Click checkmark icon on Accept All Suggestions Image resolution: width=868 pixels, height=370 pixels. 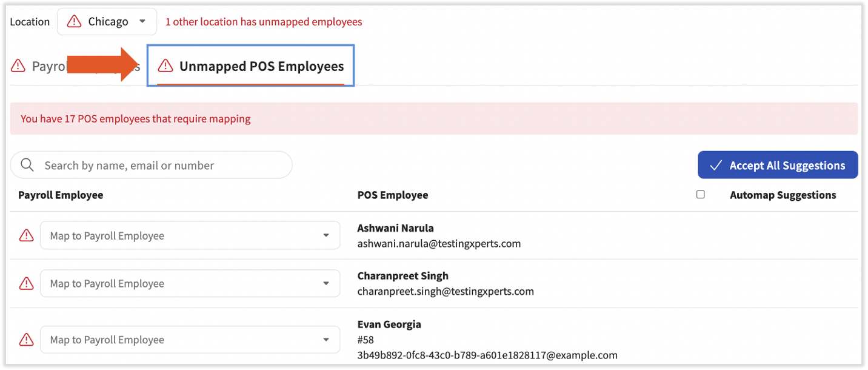pyautogui.click(x=716, y=166)
